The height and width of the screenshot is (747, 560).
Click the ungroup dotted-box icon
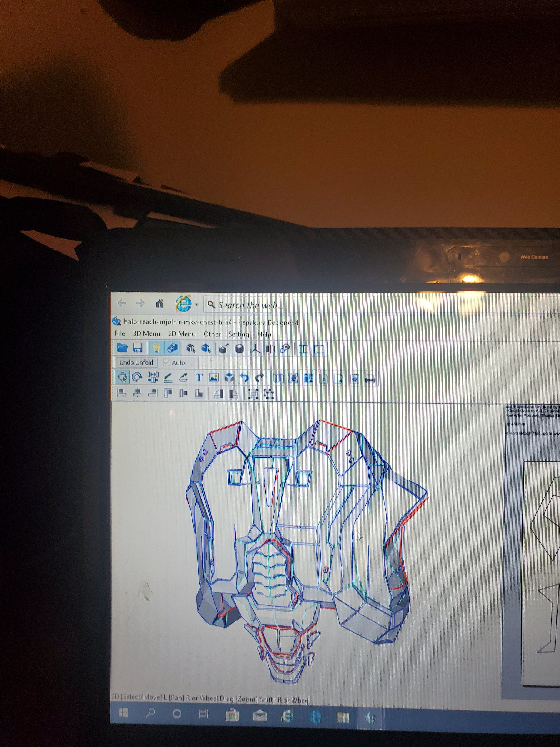click(269, 394)
